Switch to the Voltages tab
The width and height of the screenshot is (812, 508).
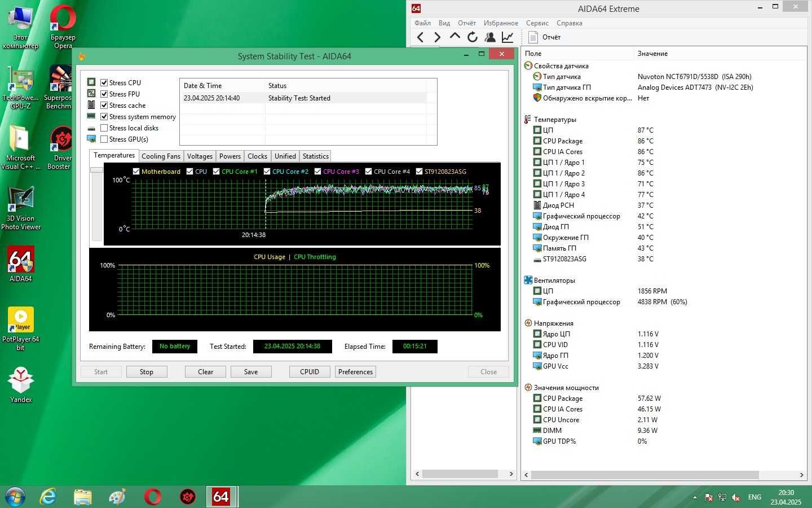click(x=200, y=156)
